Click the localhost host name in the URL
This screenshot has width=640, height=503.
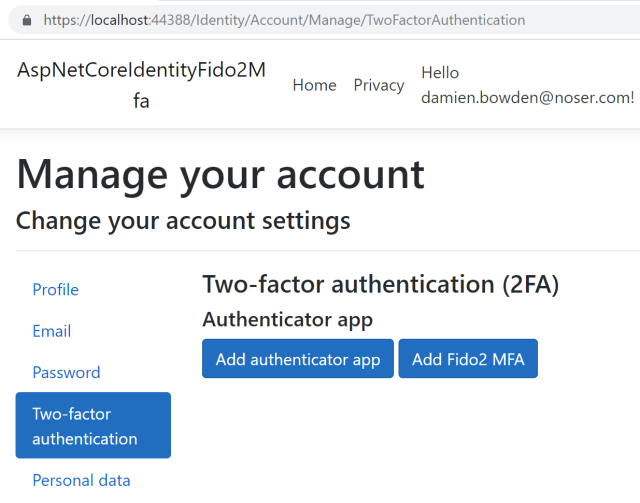click(116, 20)
